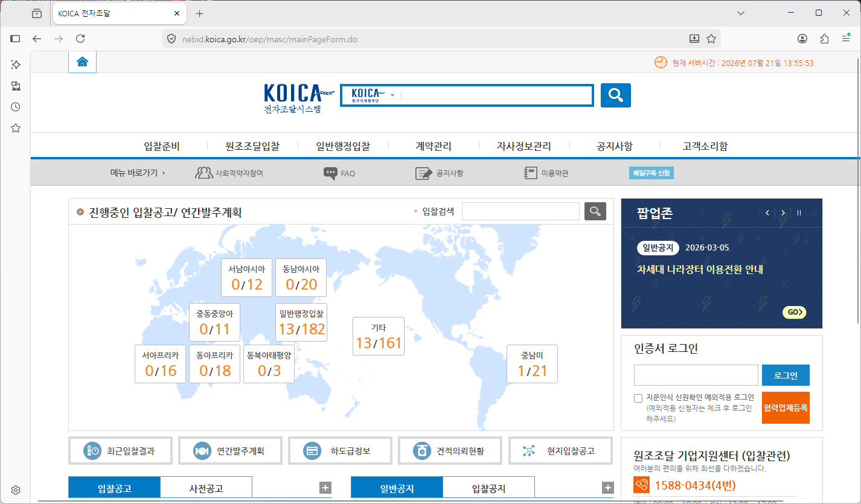Open the browser account icon
The width and height of the screenshot is (861, 504).
coord(802,39)
